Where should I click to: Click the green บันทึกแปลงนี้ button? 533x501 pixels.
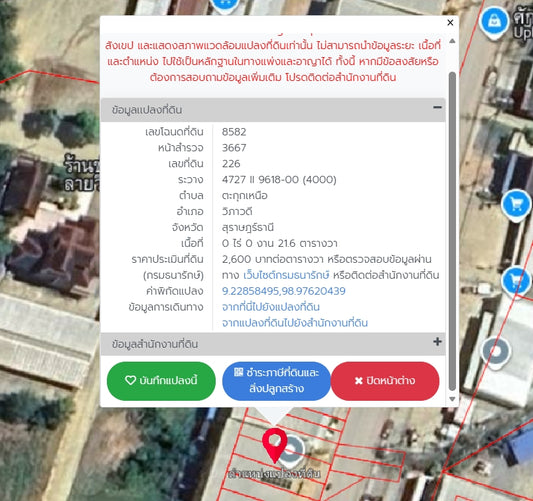pos(161,381)
